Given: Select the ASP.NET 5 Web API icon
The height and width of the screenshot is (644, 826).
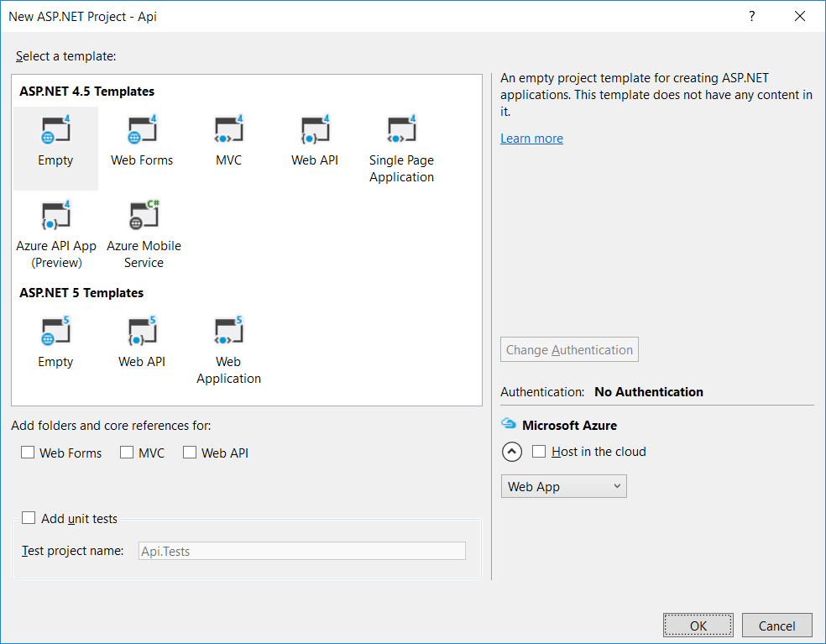Looking at the screenshot, I should tap(142, 331).
